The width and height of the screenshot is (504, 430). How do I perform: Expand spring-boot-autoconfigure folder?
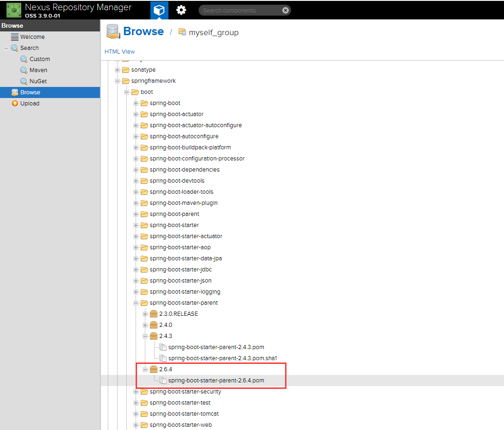point(136,136)
